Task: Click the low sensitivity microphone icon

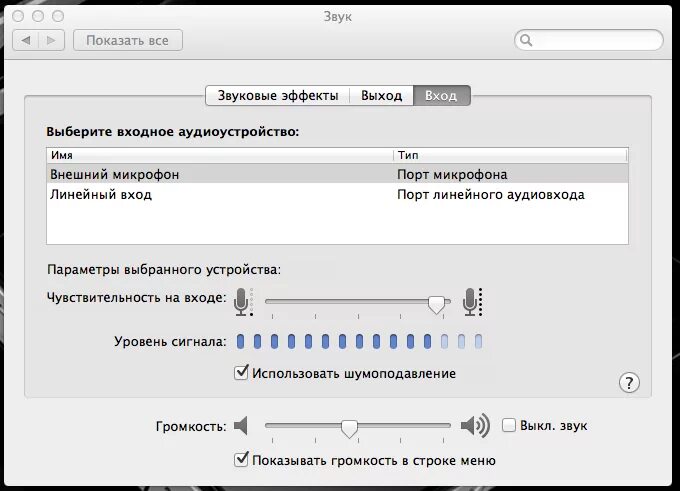Action: tap(243, 301)
